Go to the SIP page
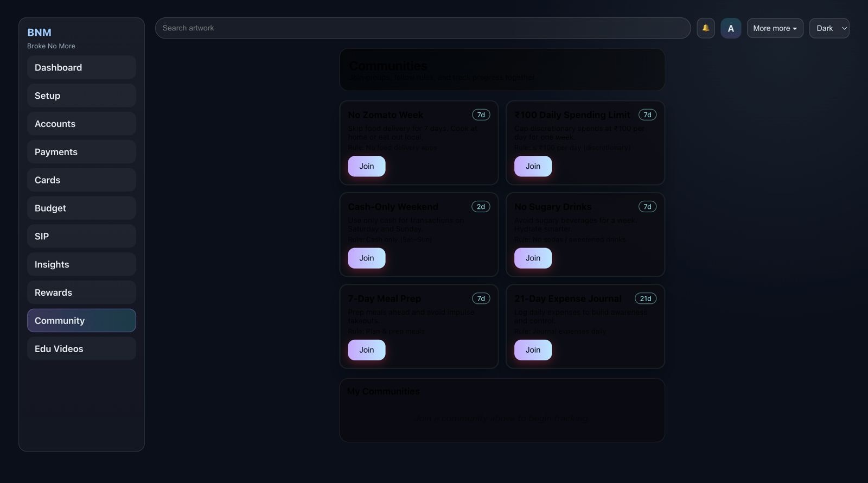The image size is (868, 483). coord(81,236)
